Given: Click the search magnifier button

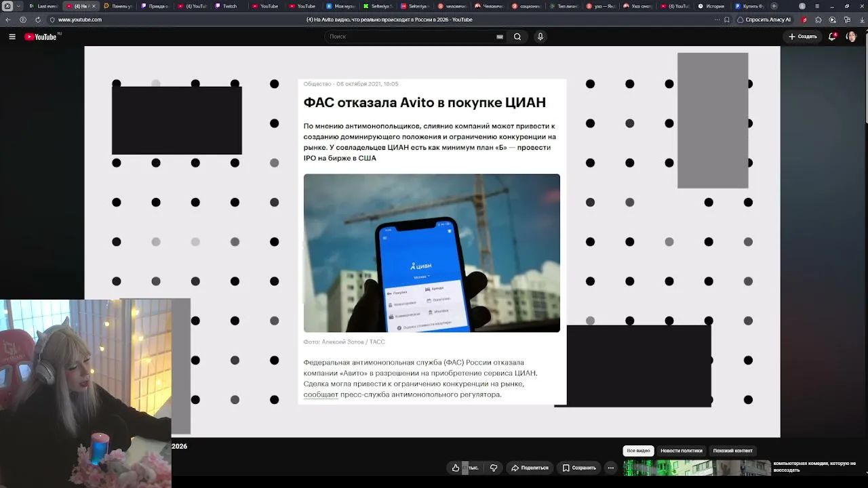Looking at the screenshot, I should click(x=517, y=37).
